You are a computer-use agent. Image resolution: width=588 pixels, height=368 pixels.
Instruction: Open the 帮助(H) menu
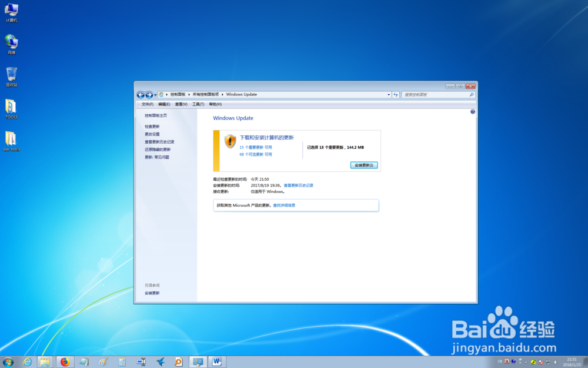pos(215,104)
